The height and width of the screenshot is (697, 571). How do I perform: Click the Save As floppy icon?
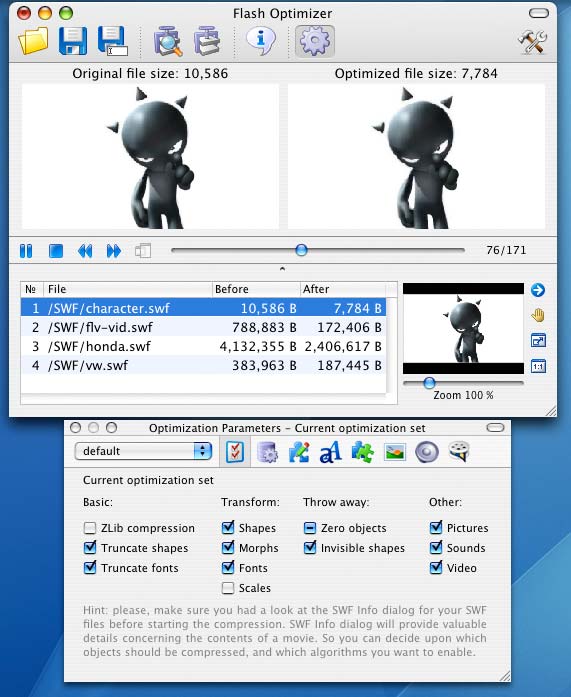coord(112,41)
